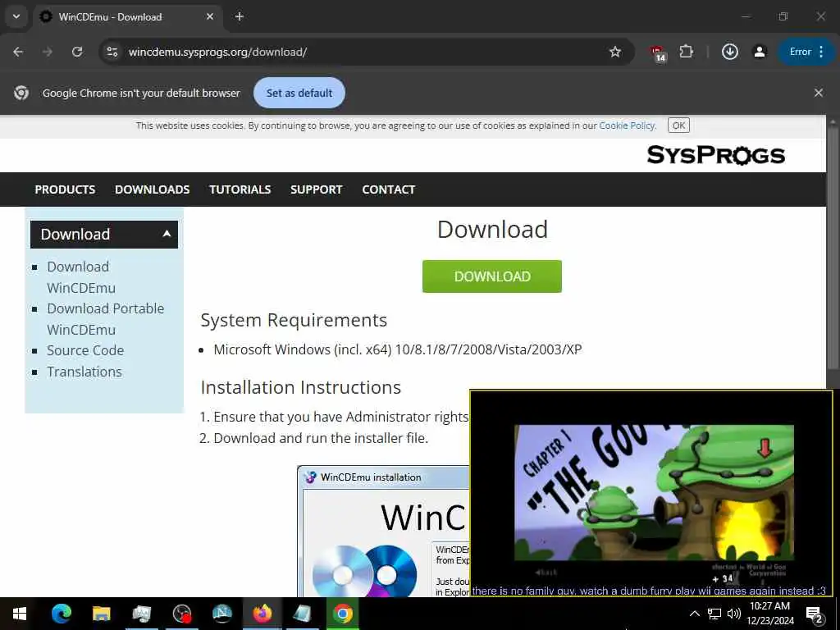Open File Explorer from the taskbar
The height and width of the screenshot is (630, 840).
pos(101,614)
